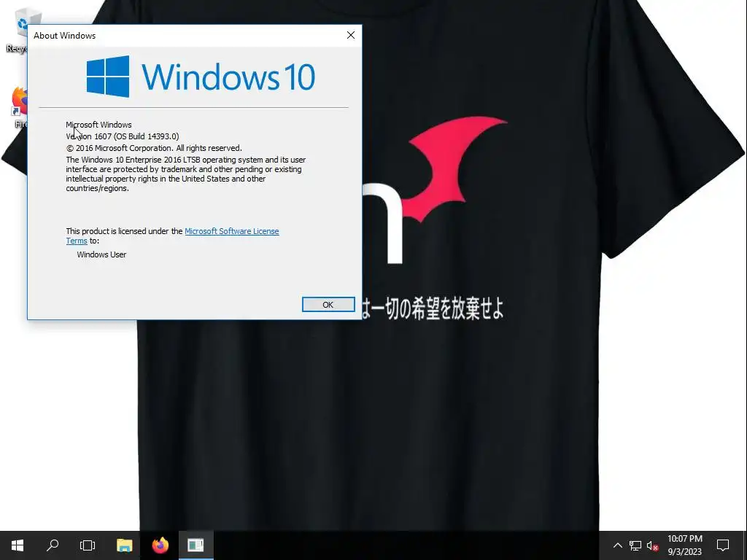Open the clock and date flyout
Viewport: 747px width, 560px height.
(x=684, y=545)
